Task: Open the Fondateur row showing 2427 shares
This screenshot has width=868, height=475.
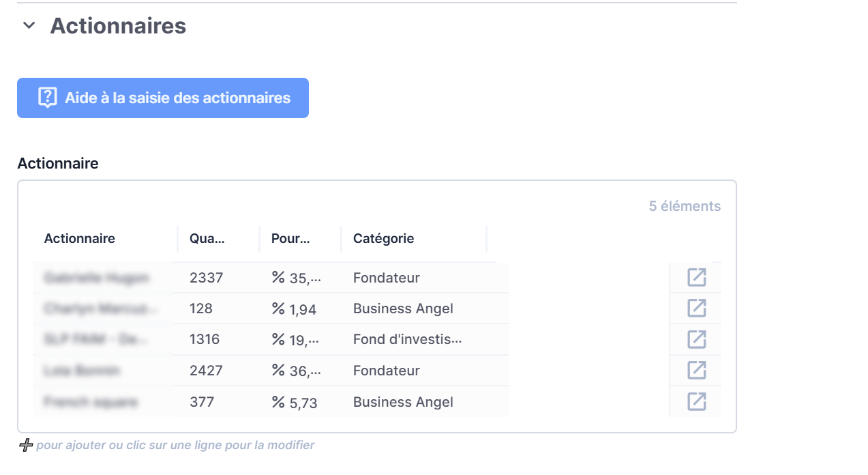Action: tap(695, 370)
